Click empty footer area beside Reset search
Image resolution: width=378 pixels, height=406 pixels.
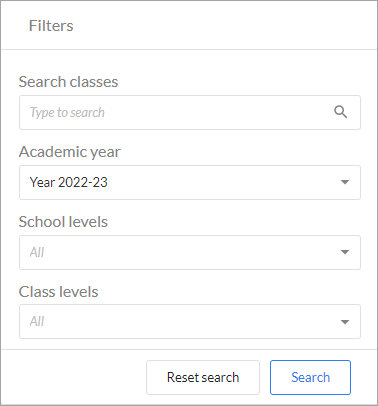coord(73,377)
